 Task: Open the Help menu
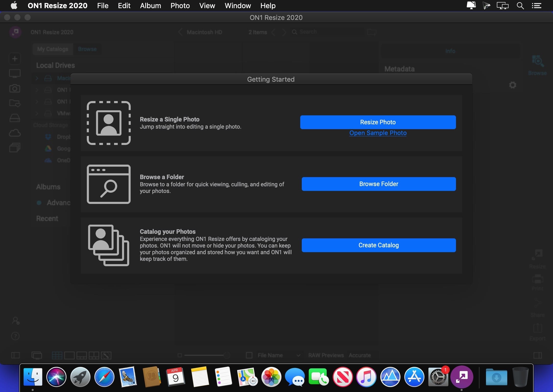(x=268, y=6)
